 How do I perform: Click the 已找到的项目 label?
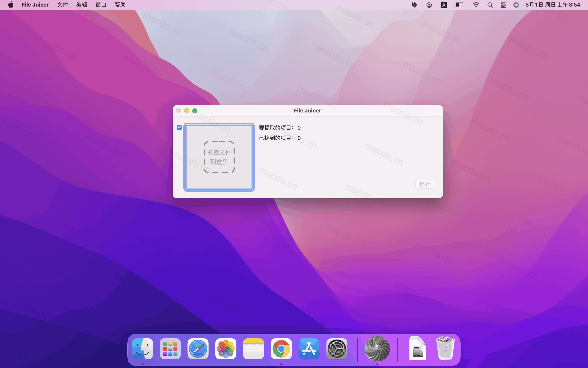[x=276, y=138]
